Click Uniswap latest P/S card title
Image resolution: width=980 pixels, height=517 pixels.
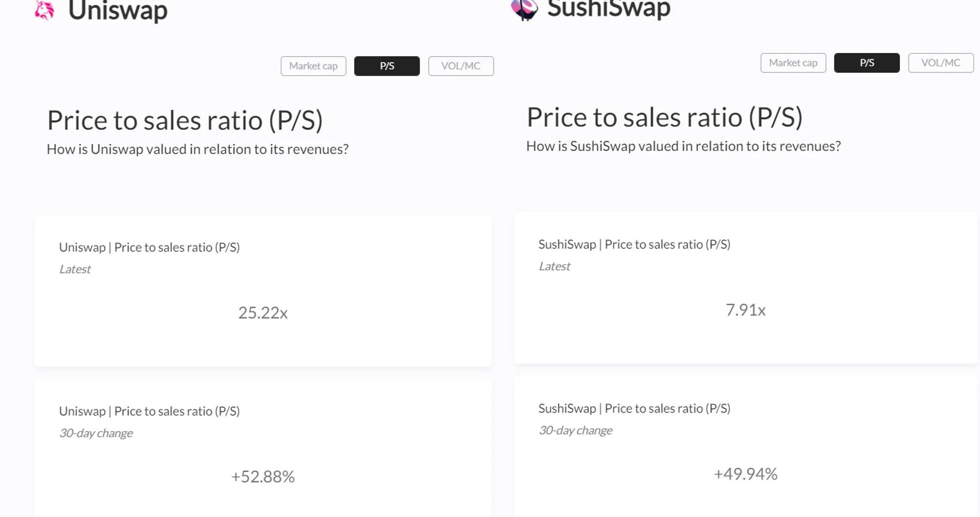point(149,247)
